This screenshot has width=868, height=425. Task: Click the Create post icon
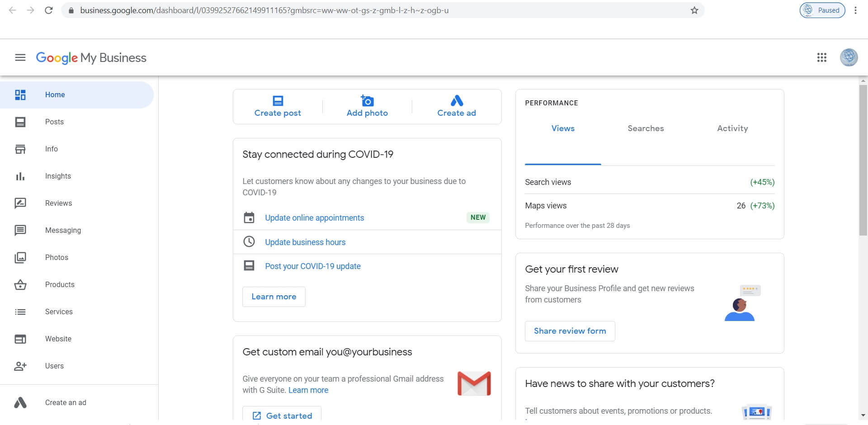(x=278, y=100)
